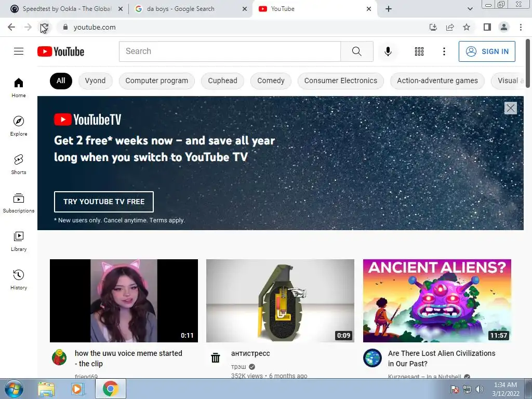Open the Ancient Aliens video thumbnail

(x=437, y=301)
